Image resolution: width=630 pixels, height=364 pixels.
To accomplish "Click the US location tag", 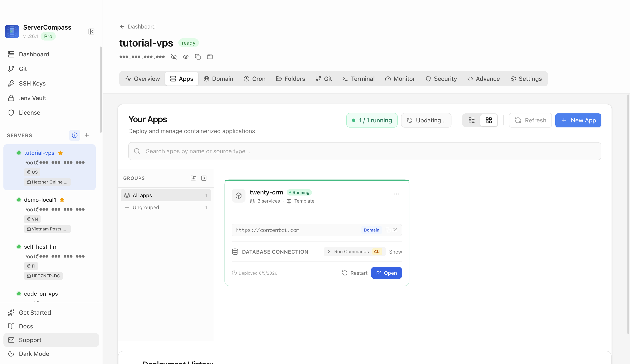I will click(32, 172).
